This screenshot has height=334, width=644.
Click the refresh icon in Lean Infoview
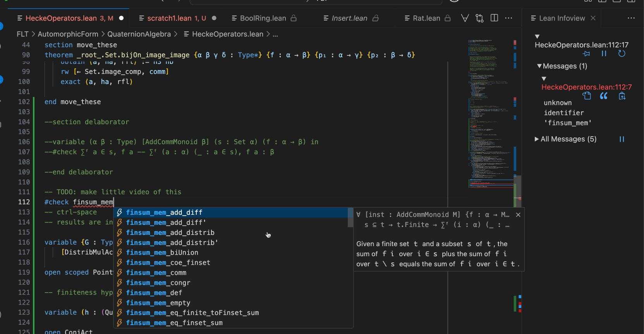coord(622,54)
